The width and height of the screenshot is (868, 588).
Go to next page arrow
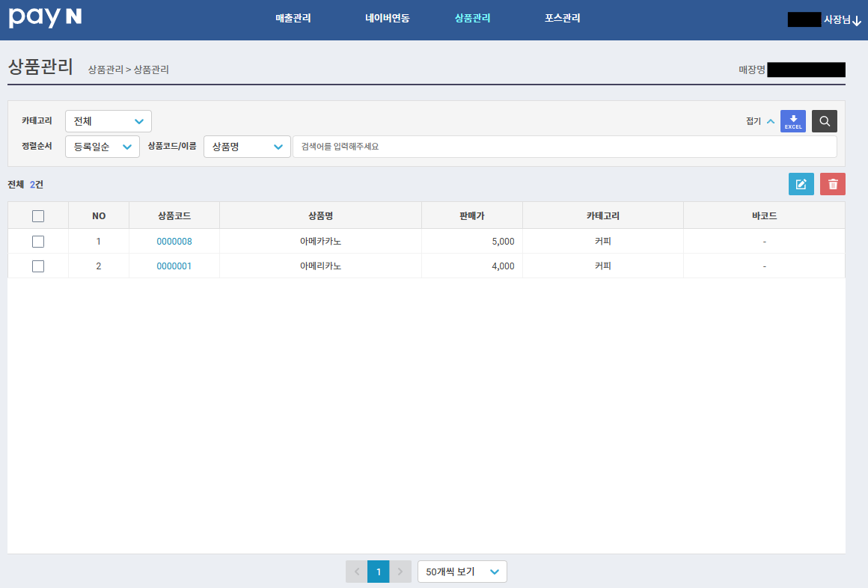(400, 572)
